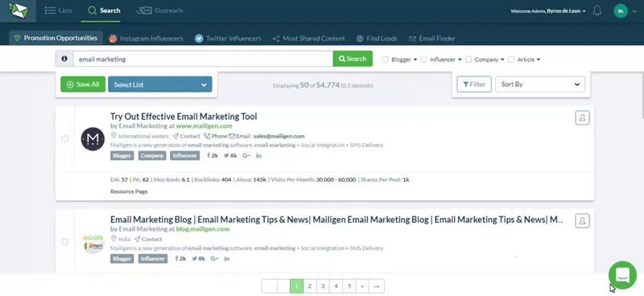644x296 pixels.
Task: Click LinkedIn icon in first result
Action: pos(258,155)
